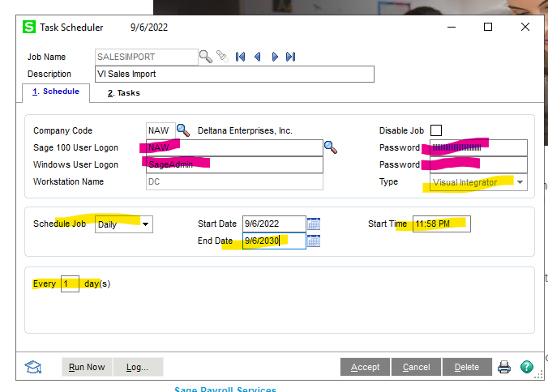Image resolution: width=548 pixels, height=392 pixels.
Task: Open Sage 100 User Logon lookup
Action: pos(330,147)
